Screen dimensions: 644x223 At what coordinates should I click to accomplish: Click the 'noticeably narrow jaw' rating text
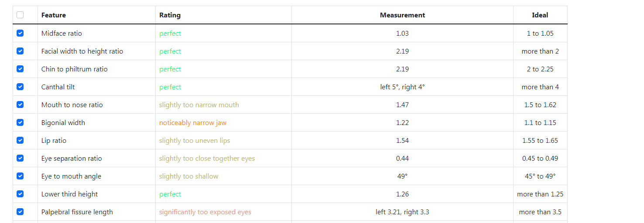coord(192,123)
